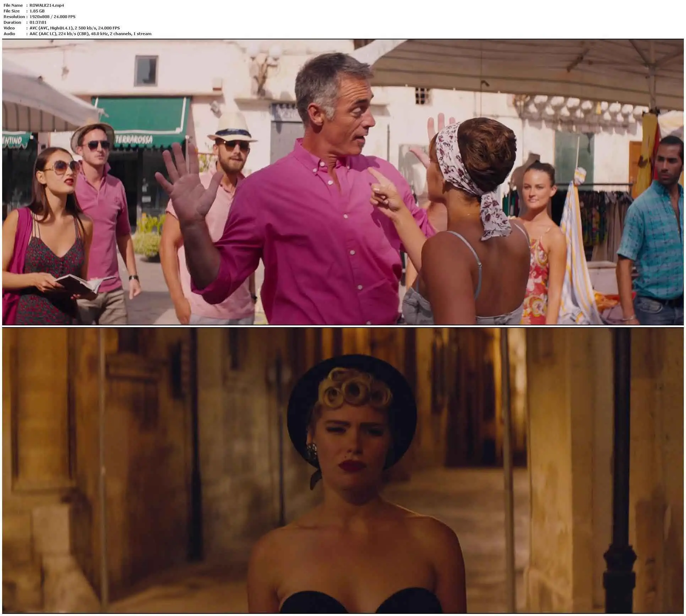Click the file name ROWALK214.mp4
This screenshot has height=616, width=686.
pos(47,5)
